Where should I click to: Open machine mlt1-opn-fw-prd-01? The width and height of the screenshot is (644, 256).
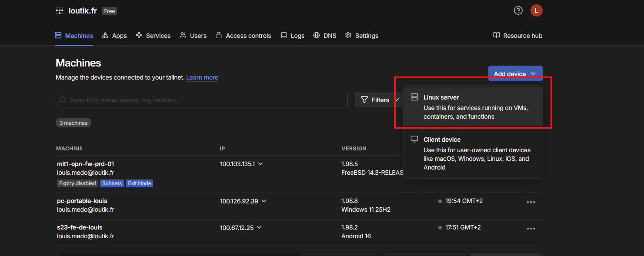point(85,164)
